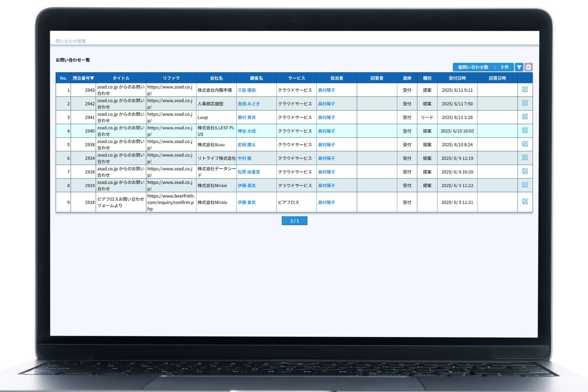Open customer link 神谷 大成
588x392 pixels.
(247, 131)
